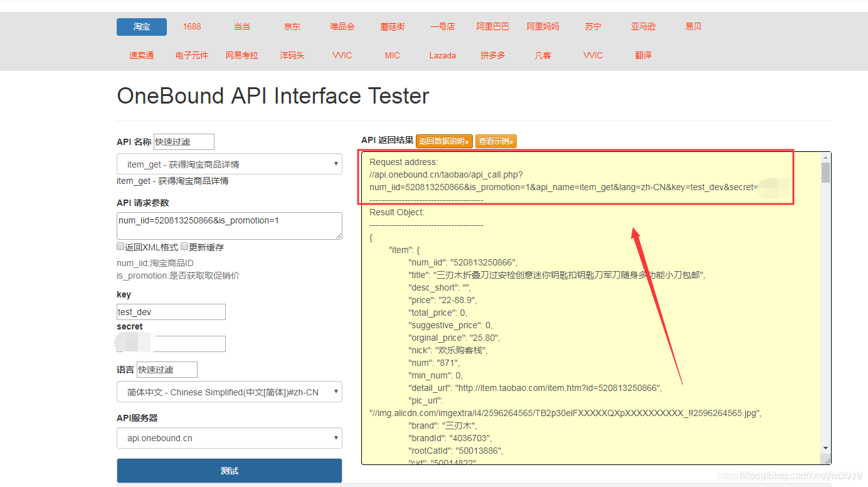This screenshot has width=868, height=487.
Task: Click the "brand": "三刃木" line
Action: click(x=443, y=425)
